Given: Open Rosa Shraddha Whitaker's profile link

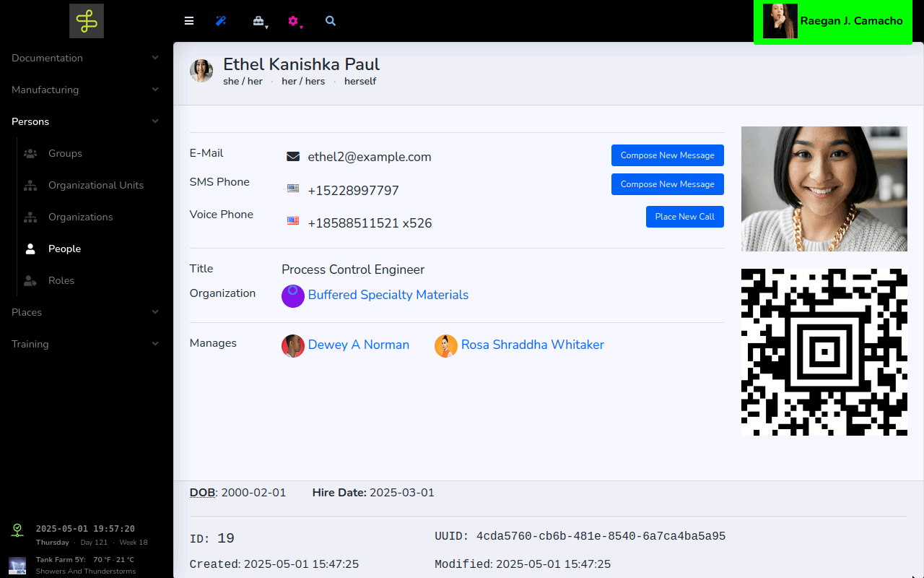Looking at the screenshot, I should click(532, 345).
